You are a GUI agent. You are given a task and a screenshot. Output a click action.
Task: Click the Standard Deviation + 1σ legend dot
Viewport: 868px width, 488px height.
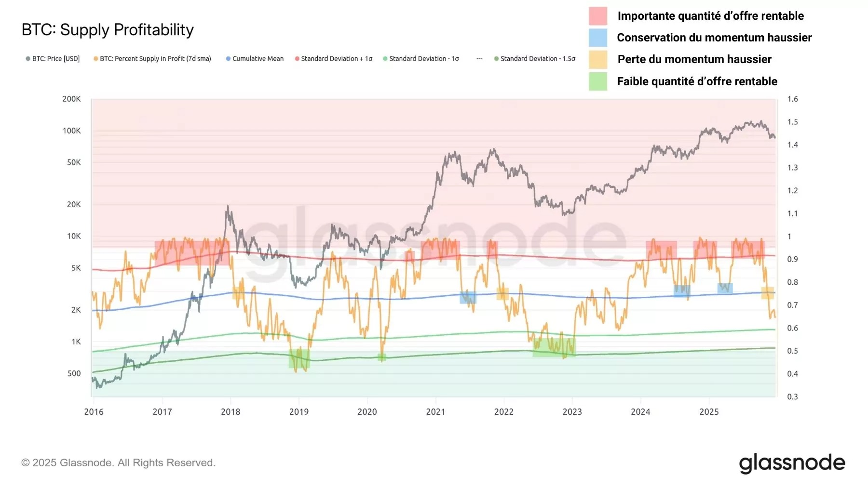click(x=297, y=59)
